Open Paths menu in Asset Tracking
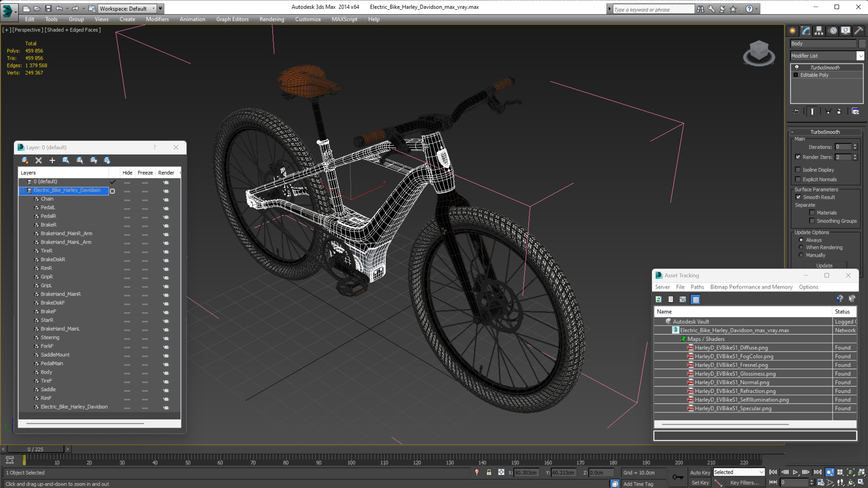The image size is (868, 488). click(697, 287)
